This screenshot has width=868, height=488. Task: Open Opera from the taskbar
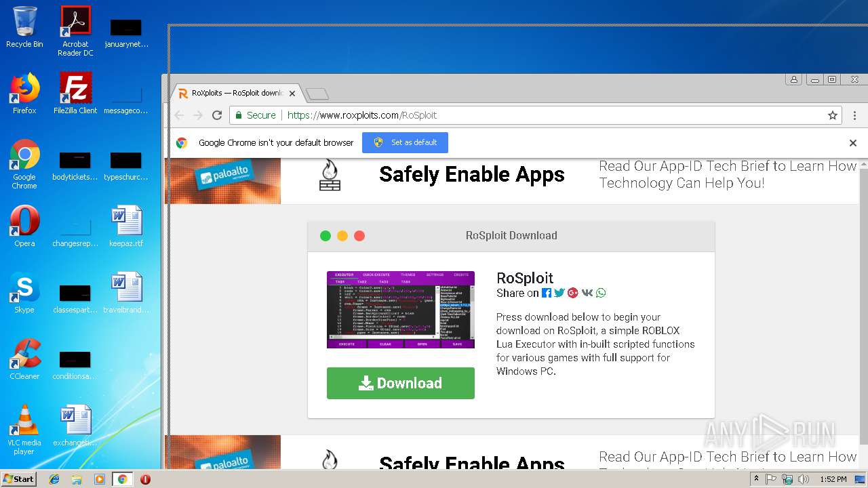(x=145, y=479)
